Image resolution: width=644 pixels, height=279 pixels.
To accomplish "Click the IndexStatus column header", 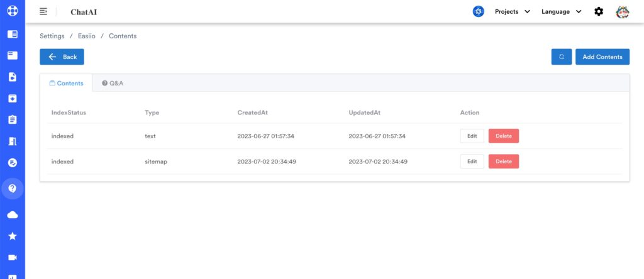I will (x=69, y=112).
